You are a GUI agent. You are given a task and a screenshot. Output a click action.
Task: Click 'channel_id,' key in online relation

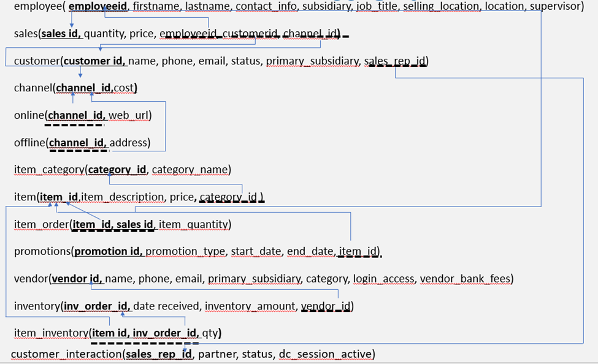tap(77, 115)
